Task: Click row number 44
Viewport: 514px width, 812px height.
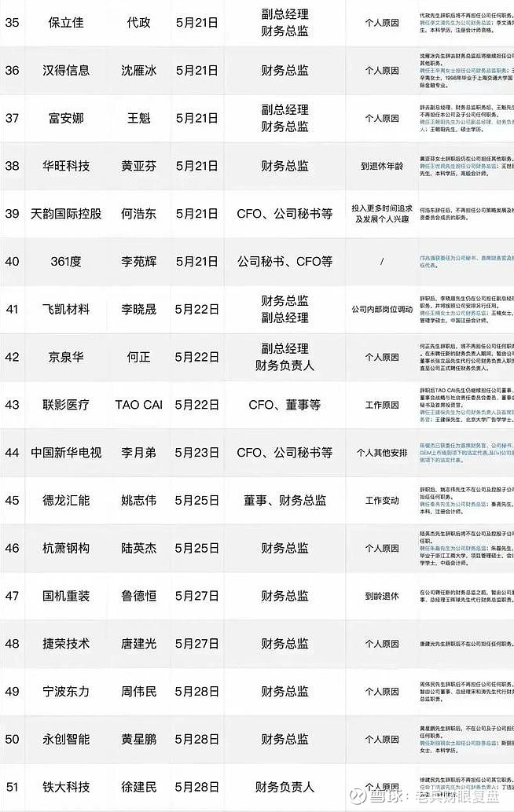Action: pos(12,453)
